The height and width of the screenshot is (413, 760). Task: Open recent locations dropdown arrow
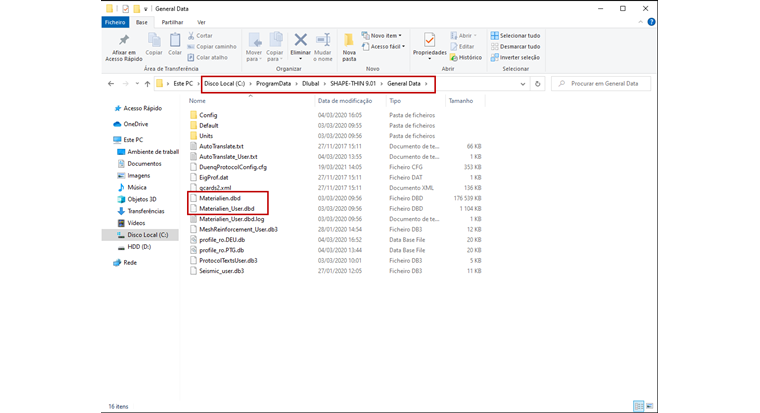137,84
